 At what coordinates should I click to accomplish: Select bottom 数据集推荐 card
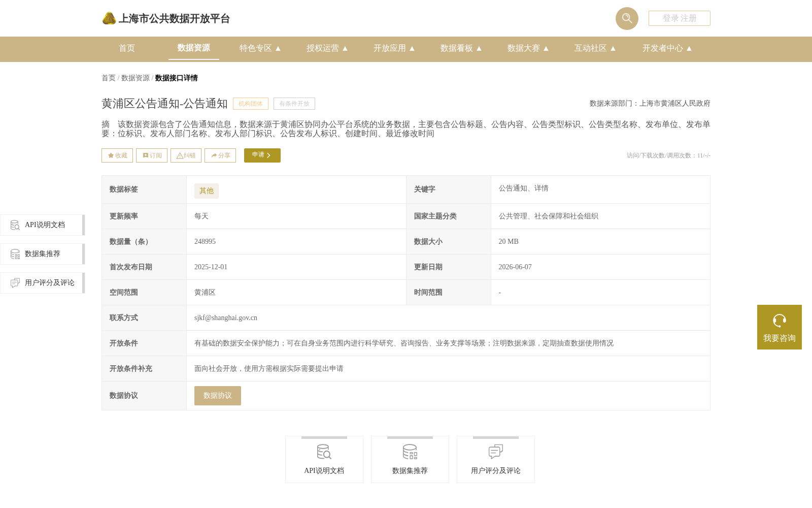pos(410,460)
